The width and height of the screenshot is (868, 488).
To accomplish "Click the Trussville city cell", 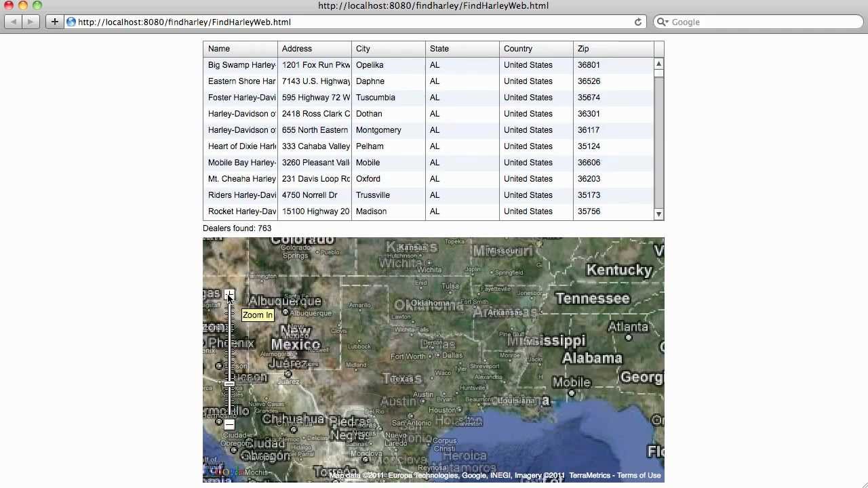I will (x=389, y=195).
